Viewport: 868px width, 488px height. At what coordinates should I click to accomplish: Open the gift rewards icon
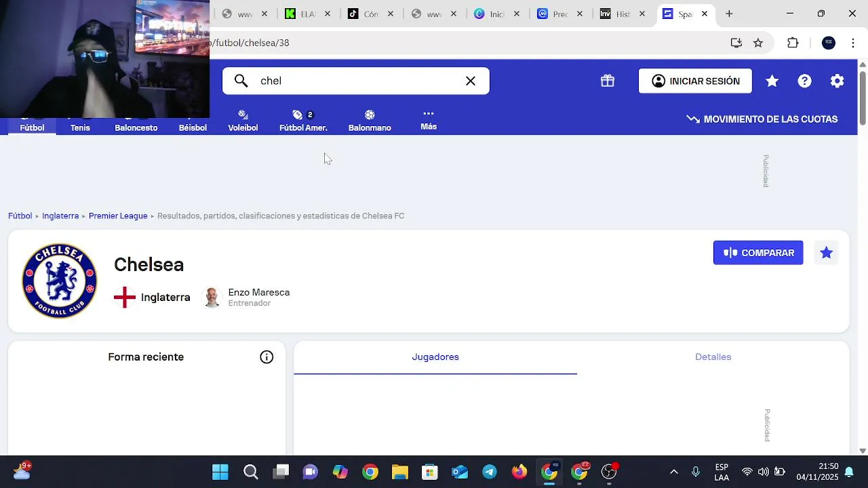pos(608,81)
